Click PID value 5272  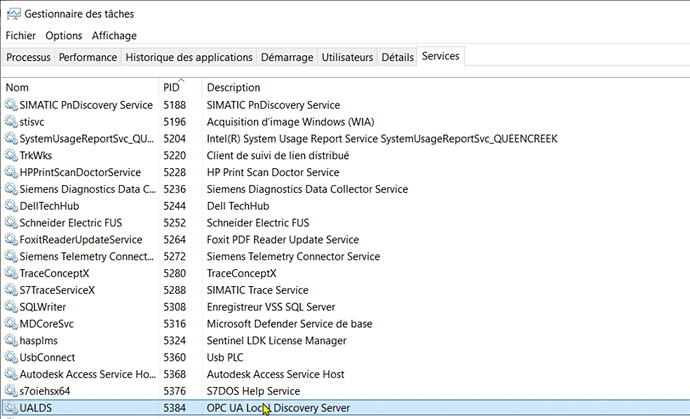[x=175, y=257]
